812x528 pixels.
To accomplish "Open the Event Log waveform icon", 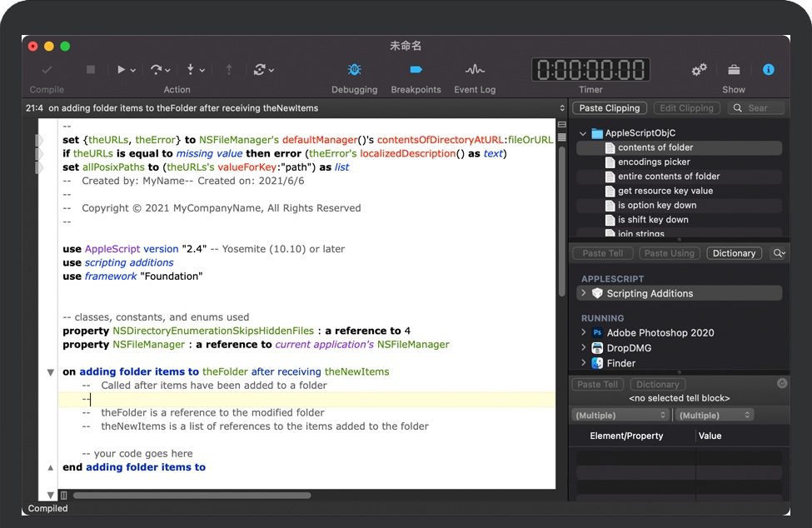I will pos(475,70).
